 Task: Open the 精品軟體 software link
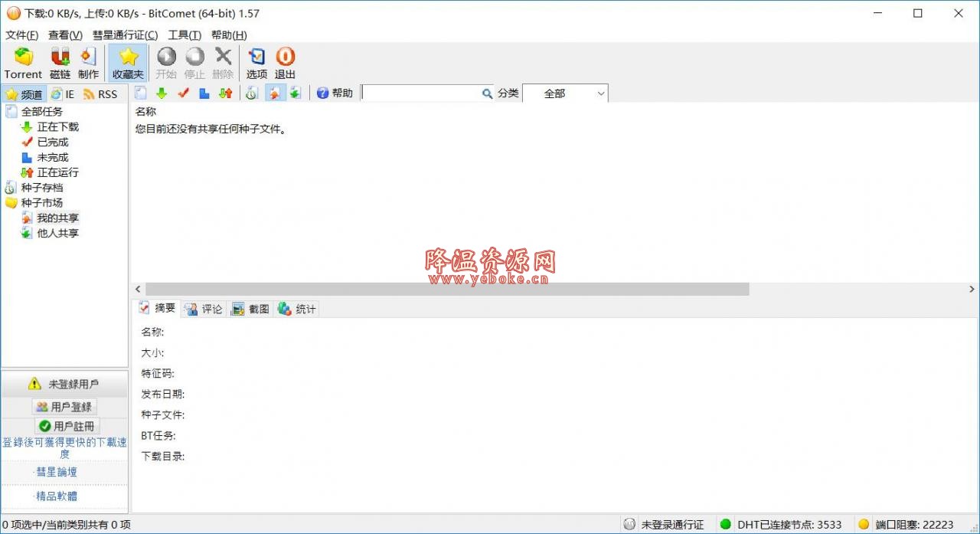click(57, 496)
